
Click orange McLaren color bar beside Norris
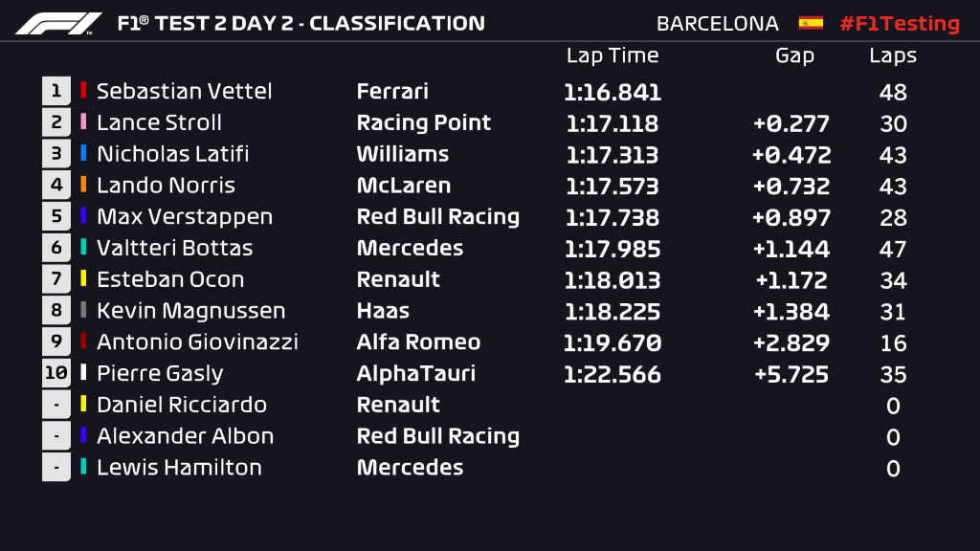(83, 185)
